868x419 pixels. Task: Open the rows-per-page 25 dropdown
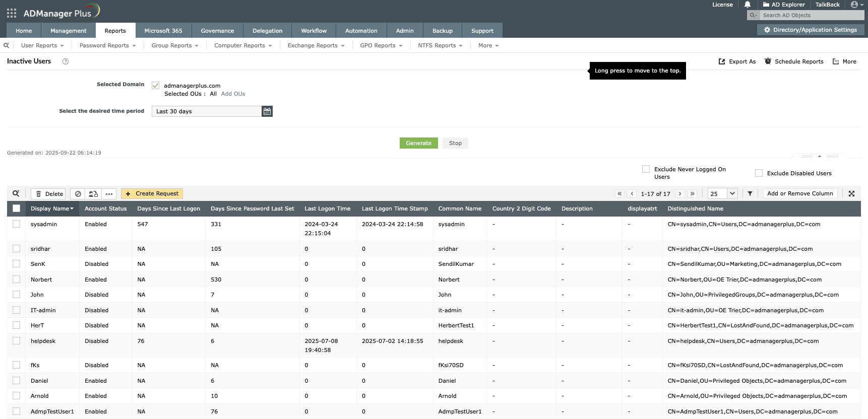[722, 193]
